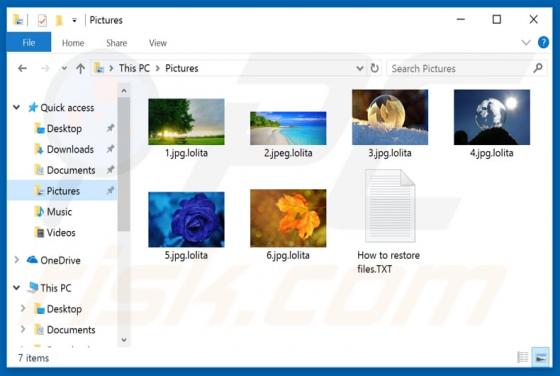Expand the OneDrive tree node
The height and width of the screenshot is (376, 560).
click(16, 260)
